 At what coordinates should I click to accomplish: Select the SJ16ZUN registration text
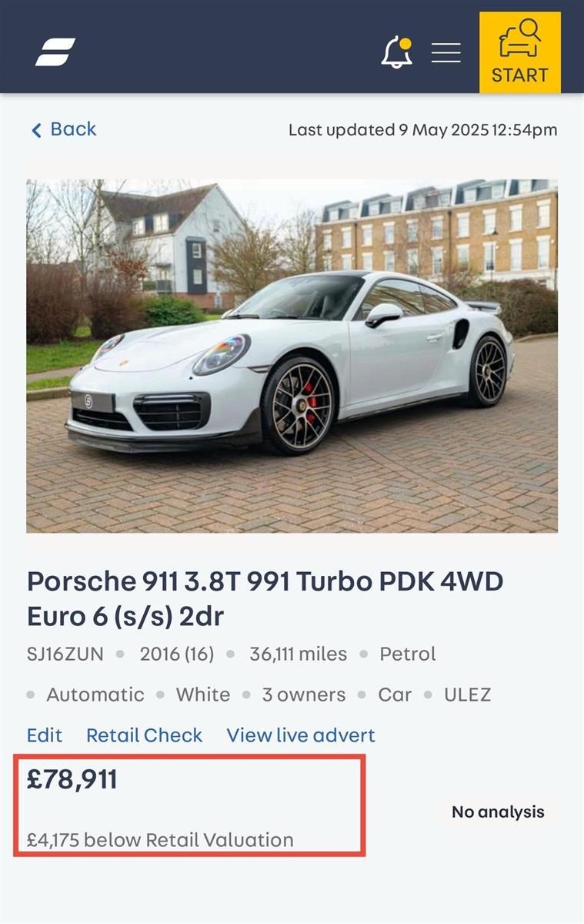coord(65,654)
